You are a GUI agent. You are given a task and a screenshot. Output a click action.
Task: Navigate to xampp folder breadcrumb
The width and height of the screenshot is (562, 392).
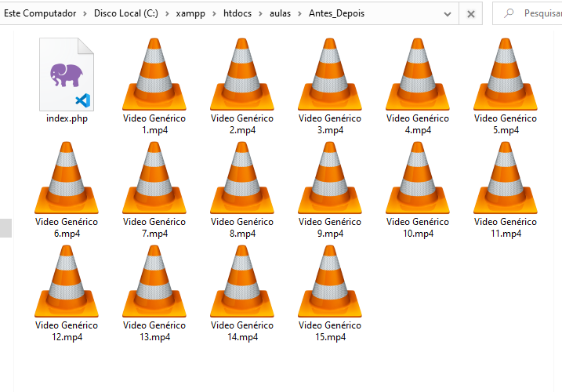coord(190,13)
